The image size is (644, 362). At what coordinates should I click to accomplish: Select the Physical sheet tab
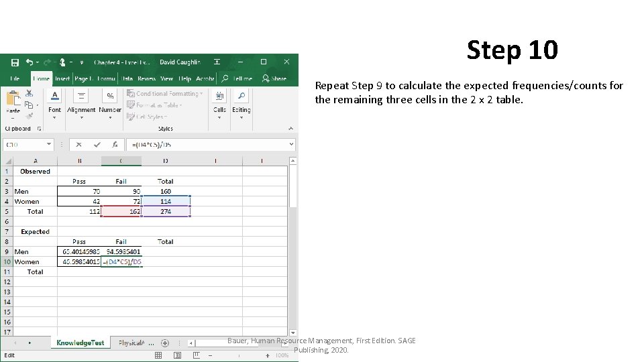[131, 343]
